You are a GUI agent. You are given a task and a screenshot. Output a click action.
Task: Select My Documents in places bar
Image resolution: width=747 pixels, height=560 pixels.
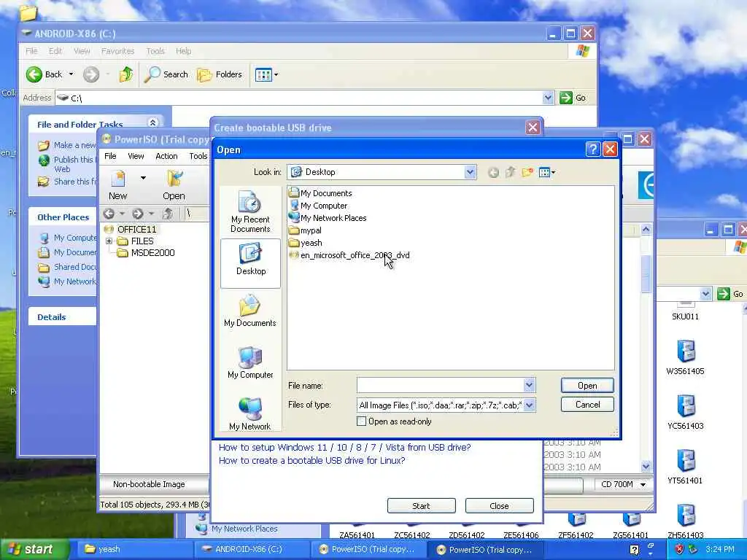tap(250, 311)
